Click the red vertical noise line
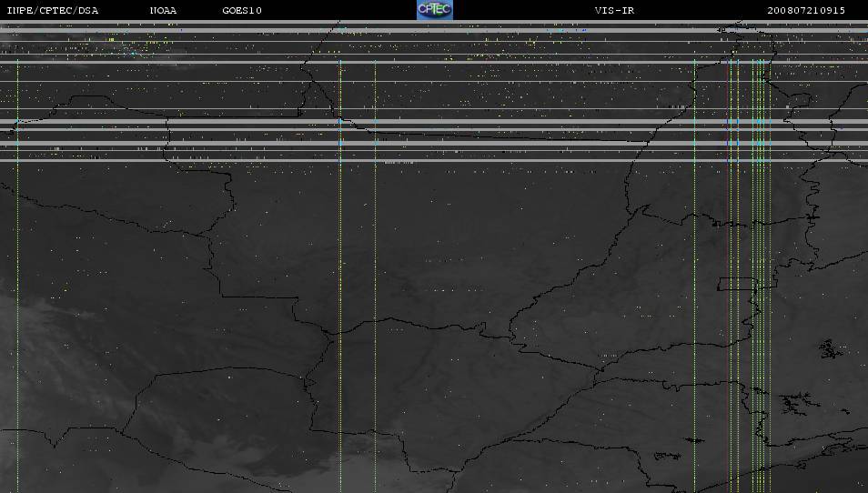This screenshot has height=493, width=868. pos(727,277)
